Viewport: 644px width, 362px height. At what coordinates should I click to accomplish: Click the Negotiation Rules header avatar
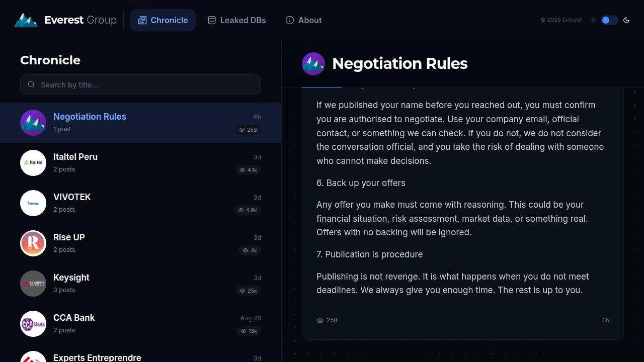pyautogui.click(x=313, y=64)
